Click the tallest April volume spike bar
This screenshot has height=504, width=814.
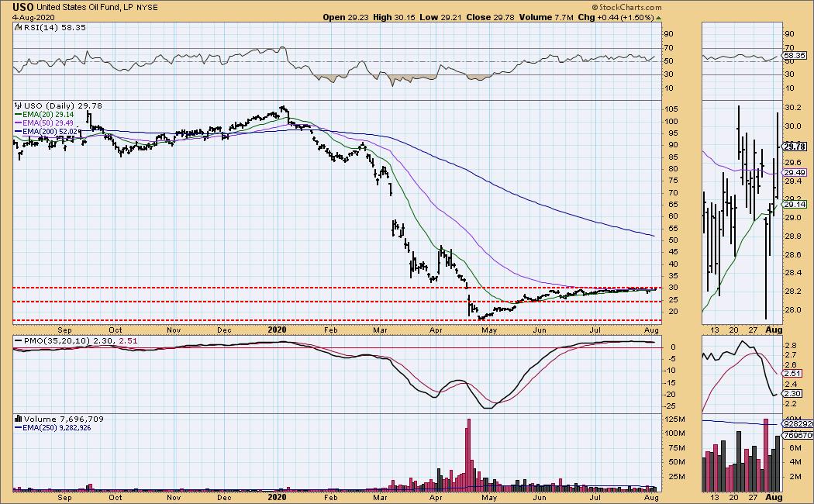click(469, 455)
